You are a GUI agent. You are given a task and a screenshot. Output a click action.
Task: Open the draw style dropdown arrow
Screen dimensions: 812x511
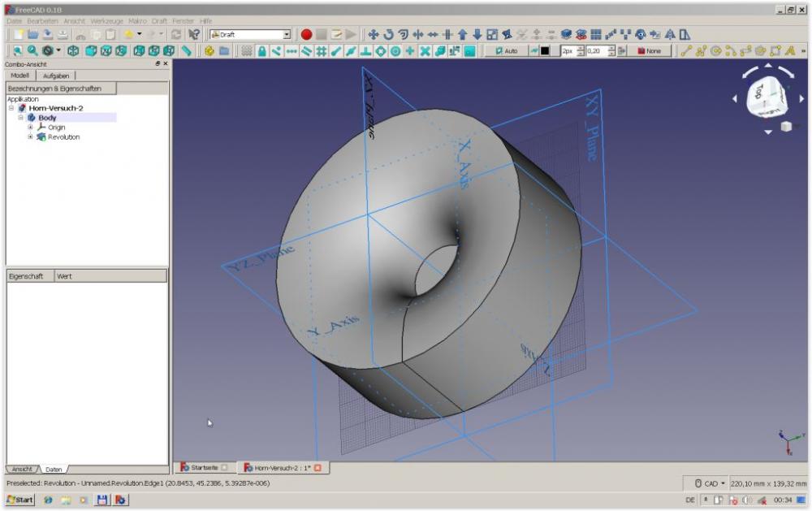[x=58, y=51]
